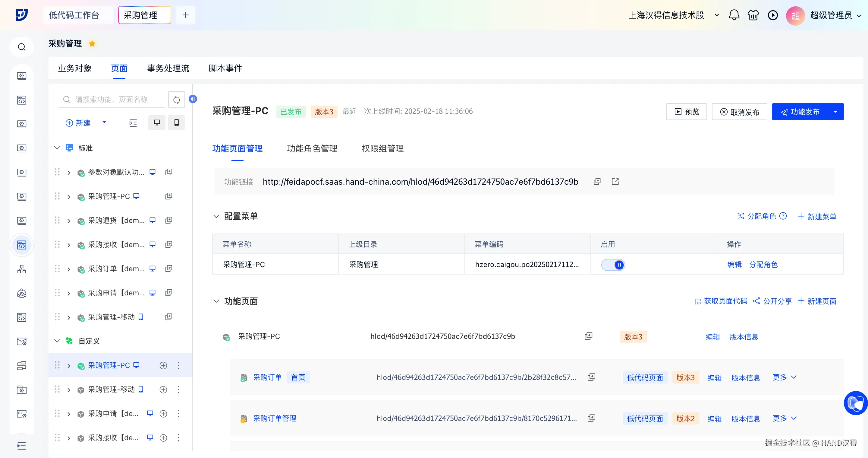This screenshot has width=868, height=458.
Task: Open the 功能发布 dropdown arrow
Action: click(x=835, y=112)
